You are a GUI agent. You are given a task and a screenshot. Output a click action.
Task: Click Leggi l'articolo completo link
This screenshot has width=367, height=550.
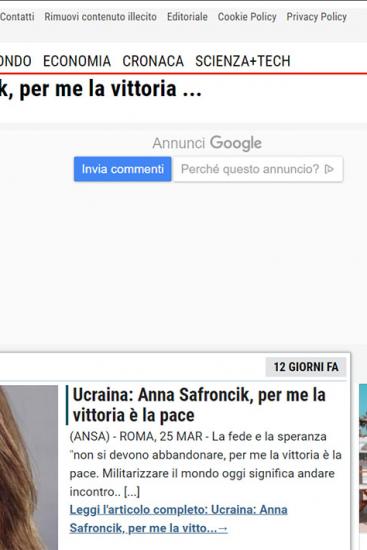point(178,519)
